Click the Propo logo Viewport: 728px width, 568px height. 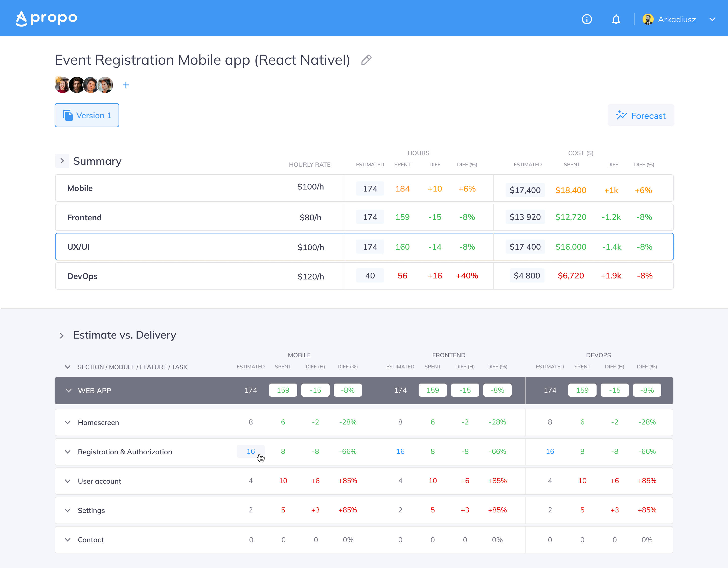point(46,18)
